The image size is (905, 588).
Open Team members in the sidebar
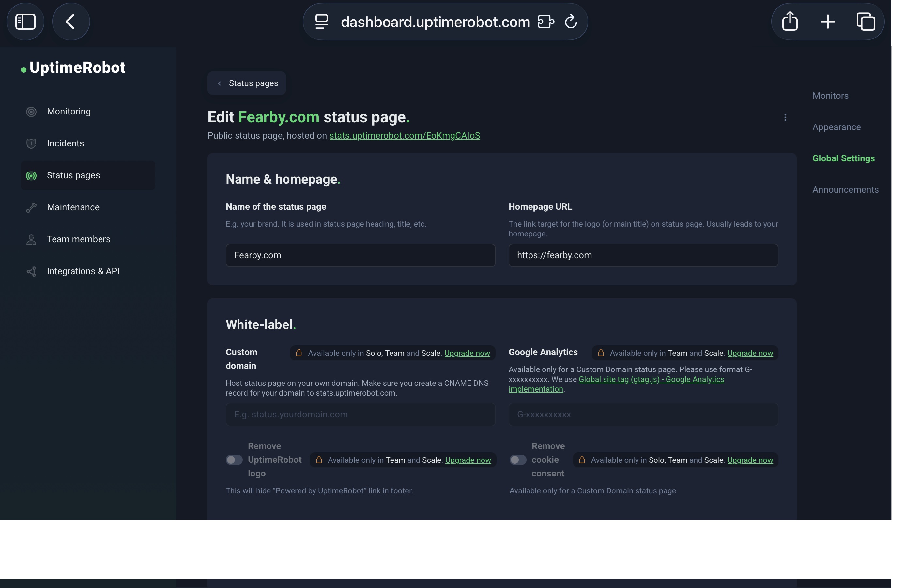click(88, 239)
